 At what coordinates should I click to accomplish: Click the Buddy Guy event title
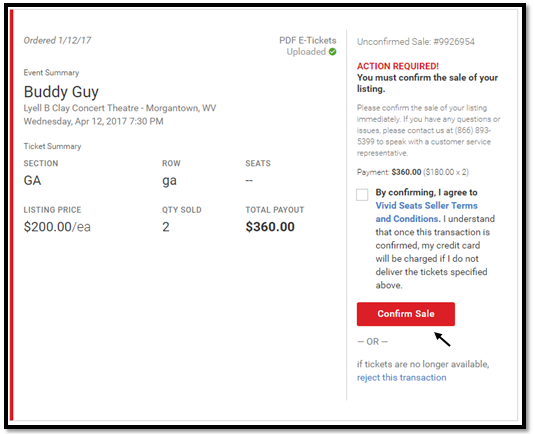(61, 92)
